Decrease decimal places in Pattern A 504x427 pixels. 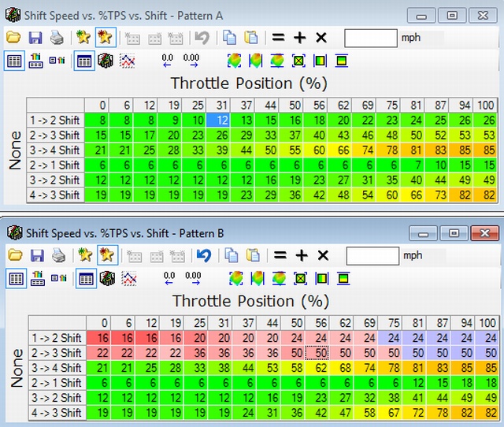168,60
